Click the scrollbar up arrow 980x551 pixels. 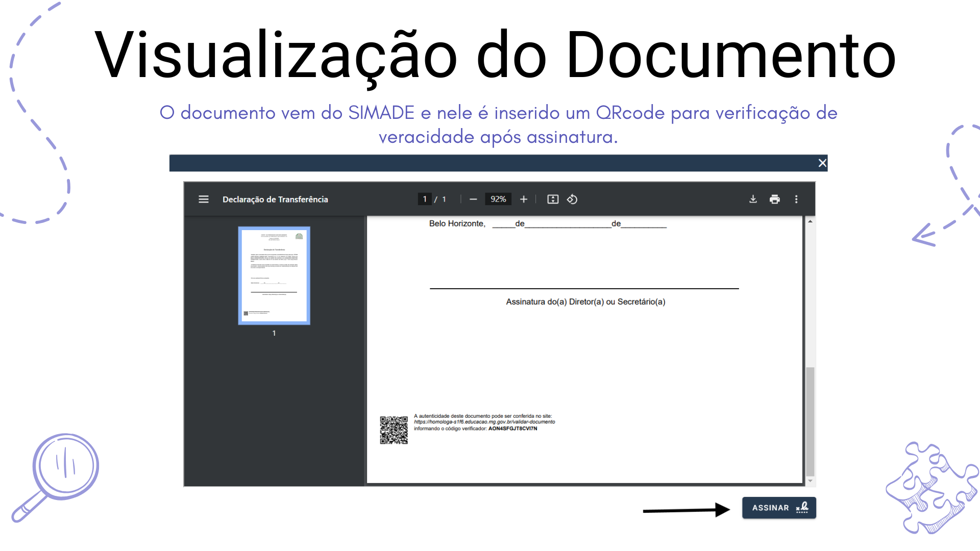tap(810, 221)
